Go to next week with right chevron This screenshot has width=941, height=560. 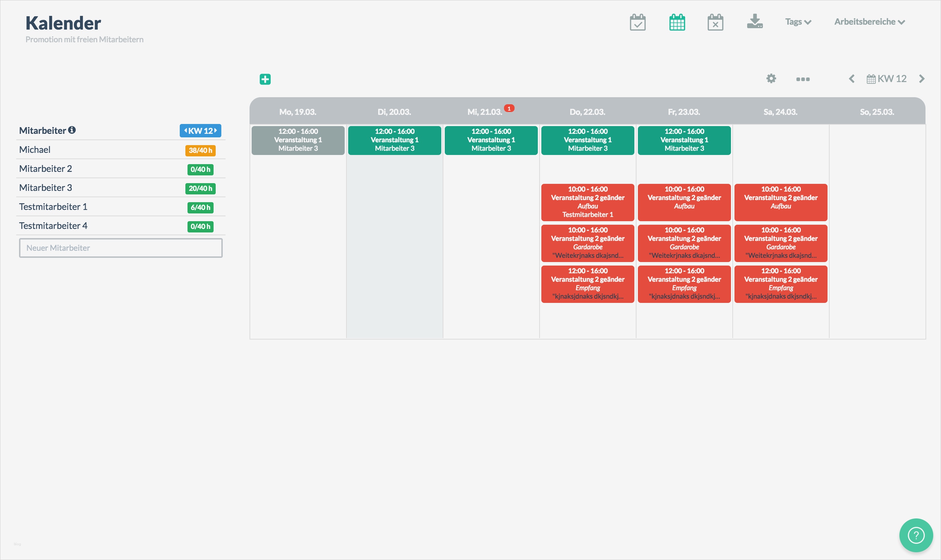pyautogui.click(x=921, y=79)
